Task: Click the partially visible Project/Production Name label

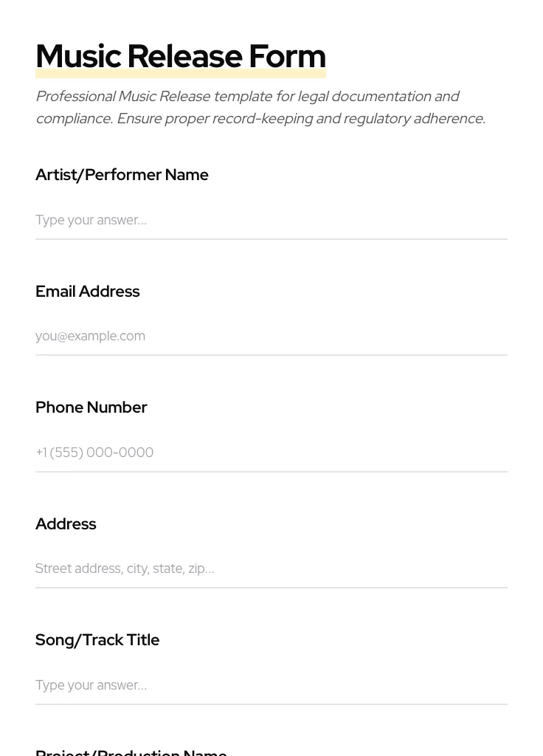Action: coord(131,752)
